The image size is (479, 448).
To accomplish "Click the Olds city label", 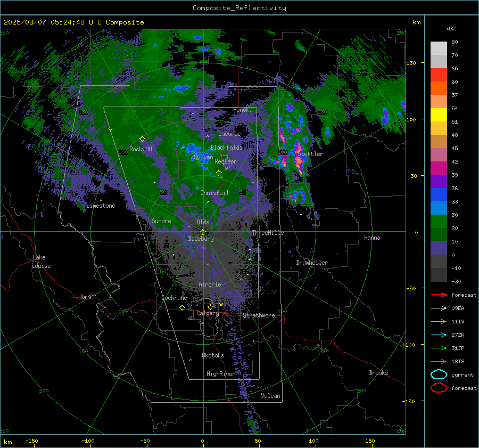I will pyautogui.click(x=203, y=222).
